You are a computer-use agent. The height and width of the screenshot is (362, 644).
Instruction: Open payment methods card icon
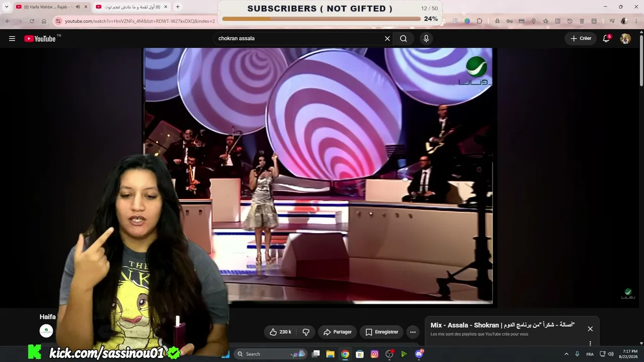click(x=521, y=21)
